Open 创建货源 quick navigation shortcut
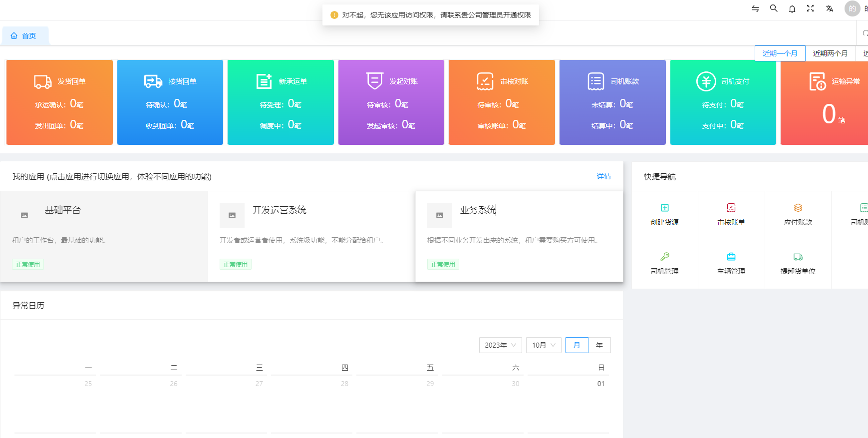 coord(665,215)
